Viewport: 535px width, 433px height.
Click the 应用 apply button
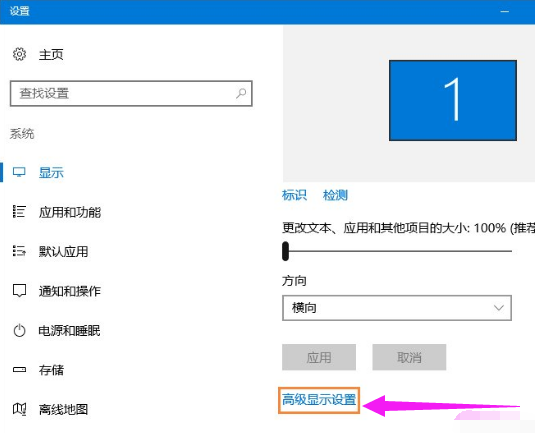point(319,357)
